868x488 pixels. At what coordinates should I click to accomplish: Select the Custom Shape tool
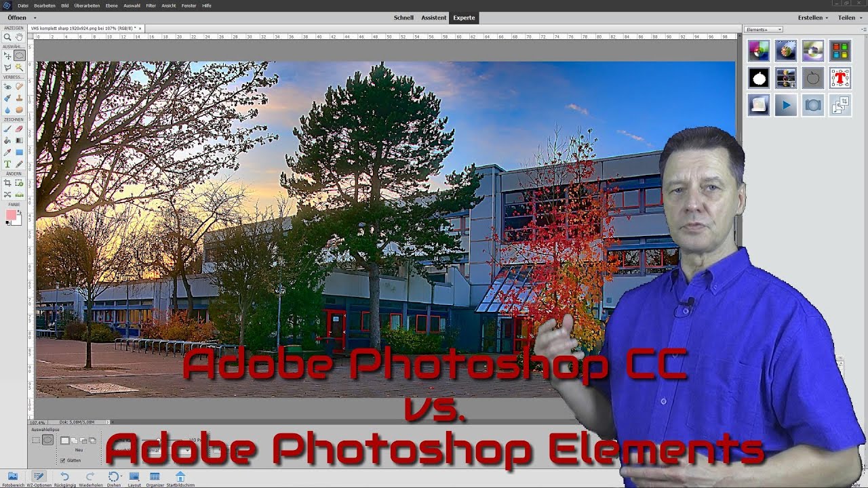click(19, 152)
